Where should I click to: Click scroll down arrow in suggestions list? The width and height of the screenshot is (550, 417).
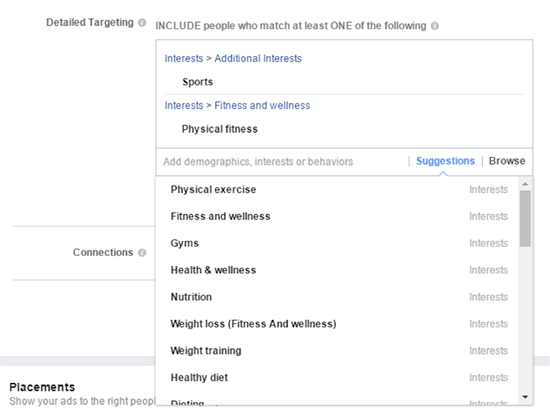525,397
